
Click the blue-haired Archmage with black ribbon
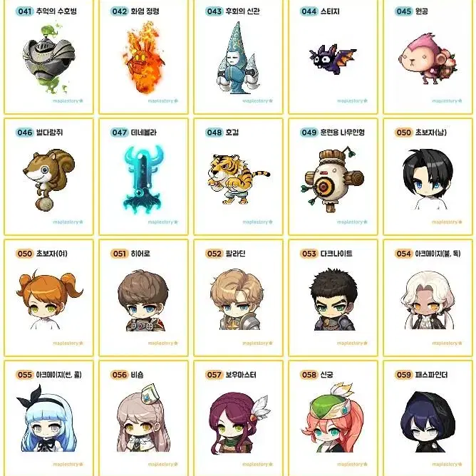[47, 419]
